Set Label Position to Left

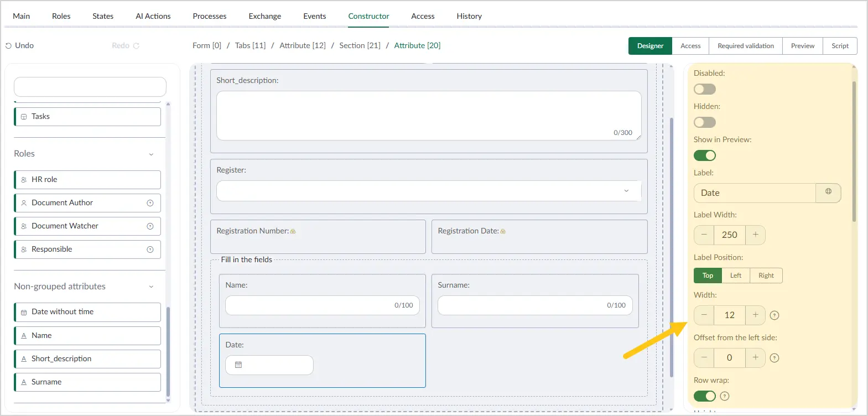736,275
